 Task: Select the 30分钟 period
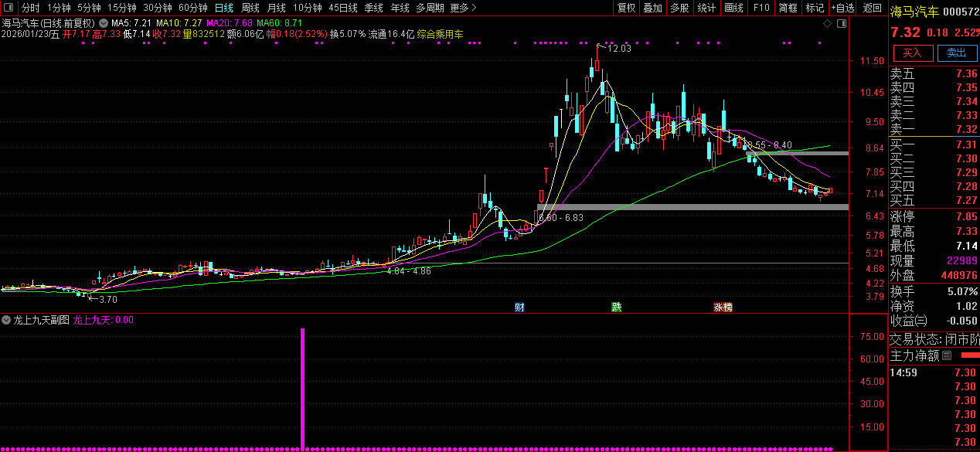[x=158, y=8]
